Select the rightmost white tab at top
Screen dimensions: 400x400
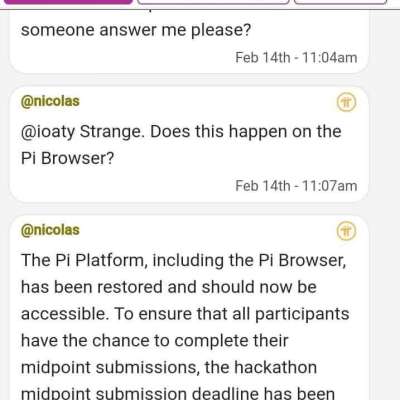pos(340,2)
